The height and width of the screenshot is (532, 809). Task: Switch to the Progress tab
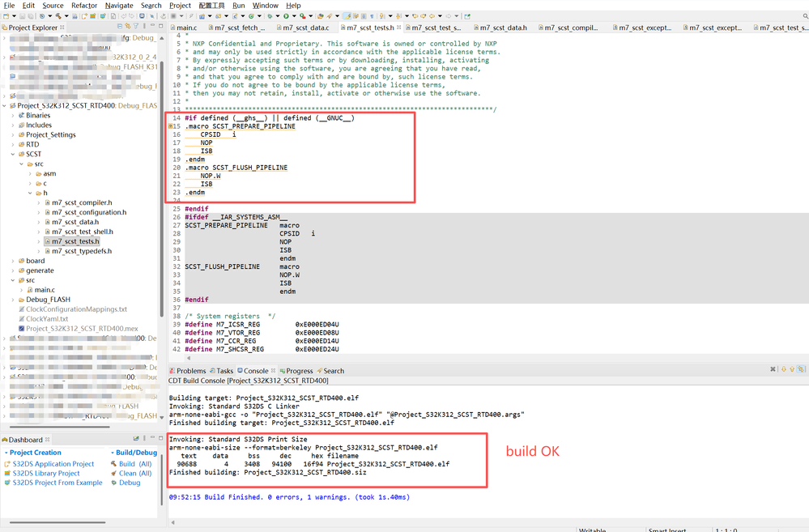point(296,371)
